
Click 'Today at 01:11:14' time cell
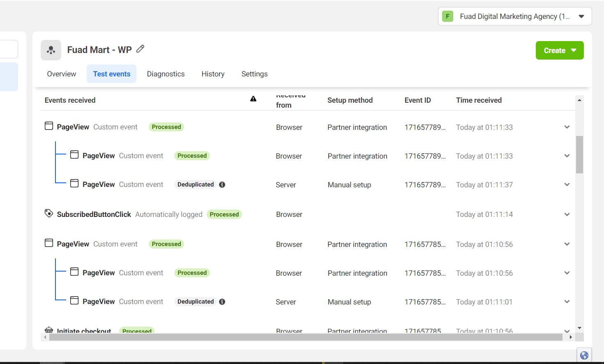coord(484,214)
